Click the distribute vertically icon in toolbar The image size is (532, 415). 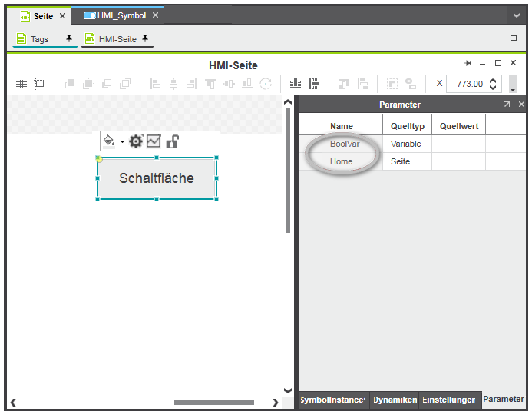point(313,84)
